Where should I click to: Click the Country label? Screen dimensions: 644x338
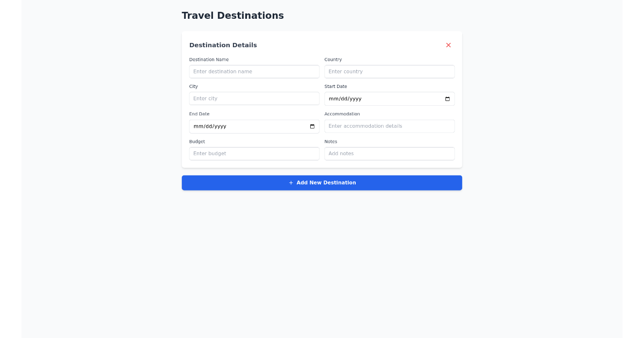click(x=333, y=60)
